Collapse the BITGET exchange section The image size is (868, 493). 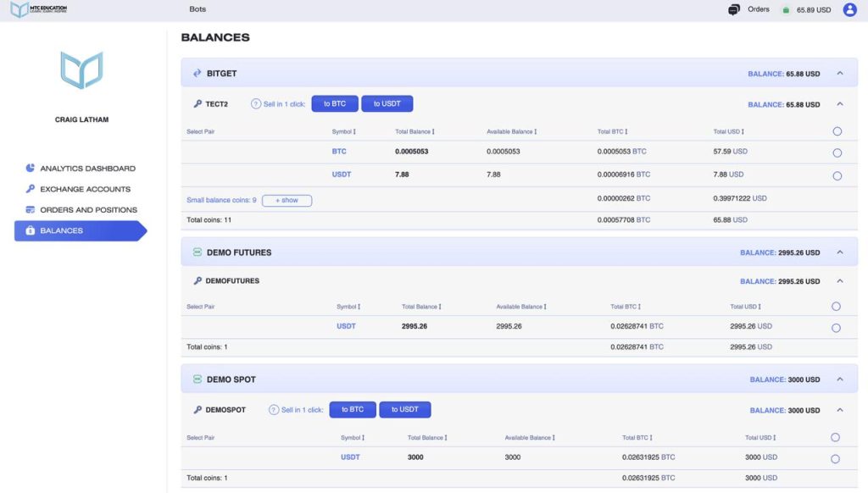pyautogui.click(x=840, y=74)
